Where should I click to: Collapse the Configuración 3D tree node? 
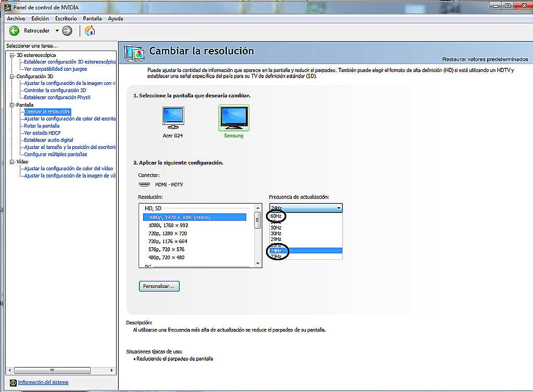click(12, 77)
